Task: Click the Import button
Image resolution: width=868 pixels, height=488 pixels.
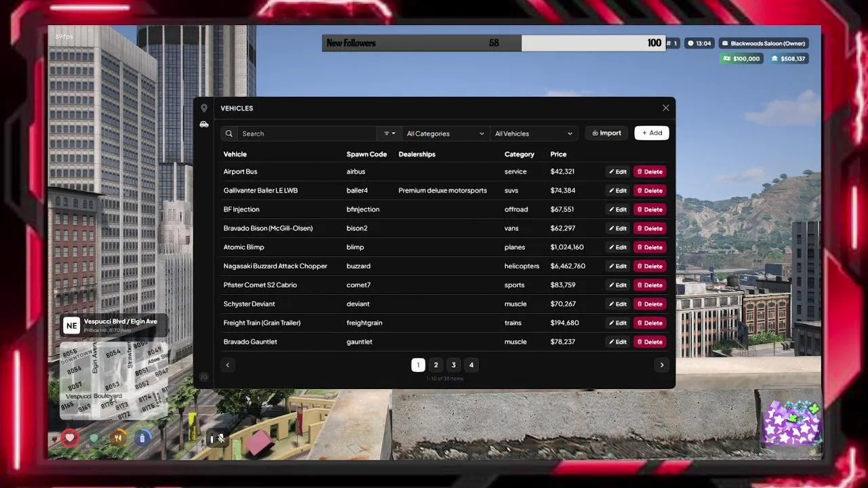Action: pyautogui.click(x=607, y=133)
